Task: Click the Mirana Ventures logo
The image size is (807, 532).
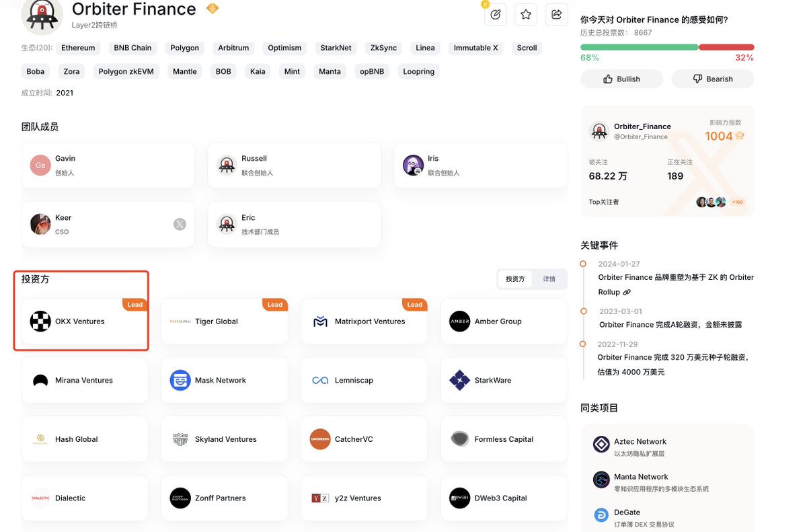Action: point(40,381)
